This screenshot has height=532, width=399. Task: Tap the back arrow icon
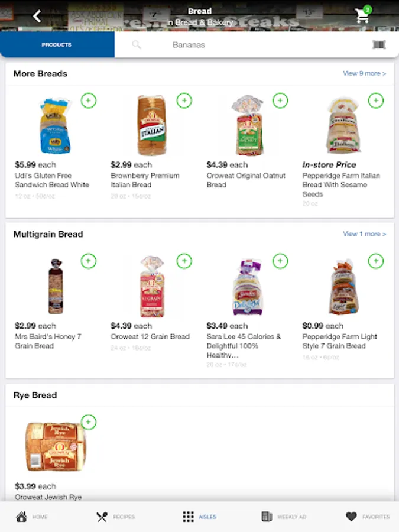(37, 16)
